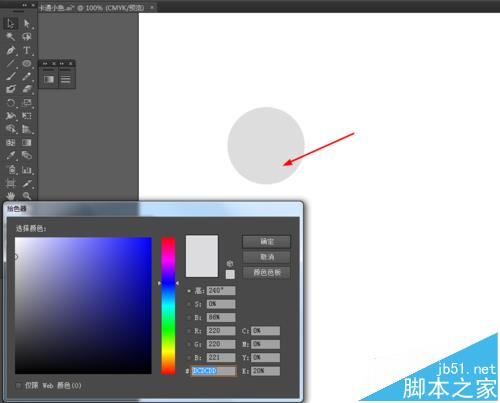Open the Gradient panel icon
The height and width of the screenshot is (403, 500).
click(49, 79)
